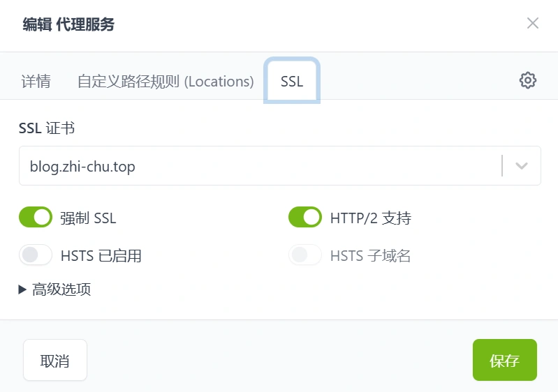Open the 自定义路径规则 (Locations) tab
The image size is (558, 392).
tap(166, 82)
